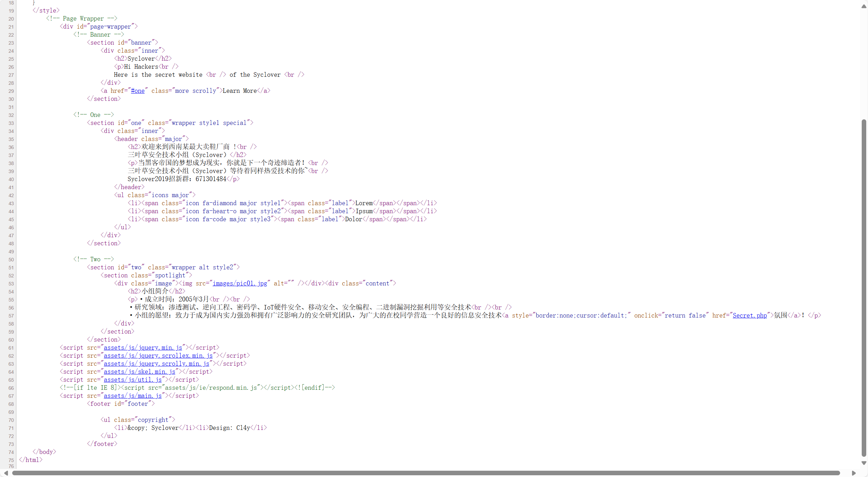Click the Syclover h2 heading text
Screen dimensions: 868x477
pyautogui.click(x=141, y=59)
